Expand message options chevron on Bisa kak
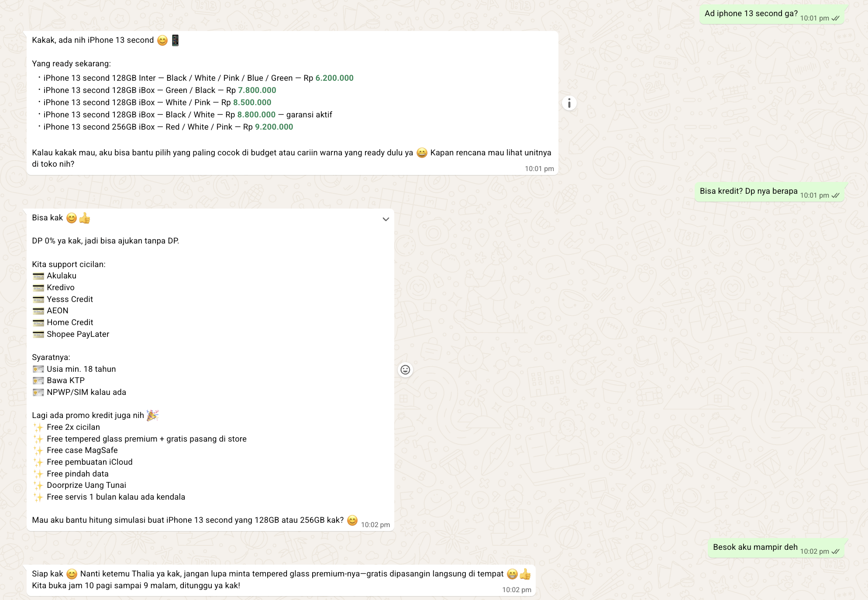Screen dimensions: 868x600 pos(386,219)
